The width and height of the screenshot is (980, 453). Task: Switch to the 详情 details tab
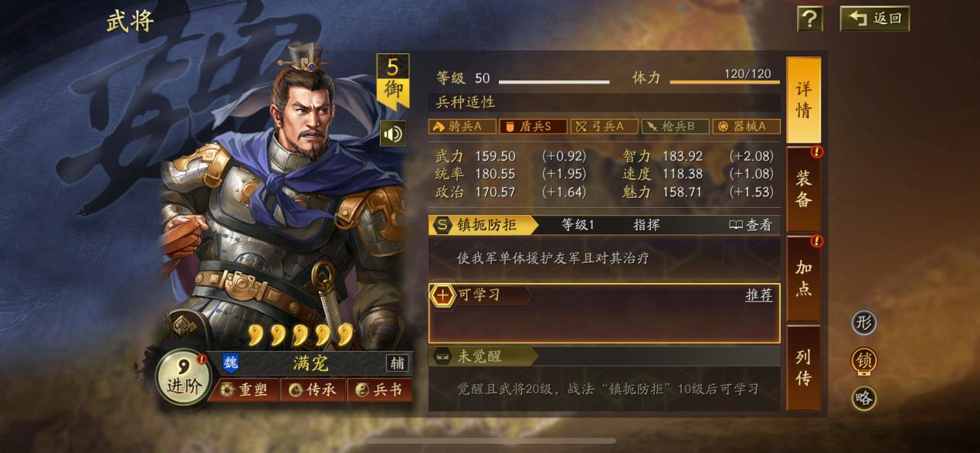click(803, 100)
